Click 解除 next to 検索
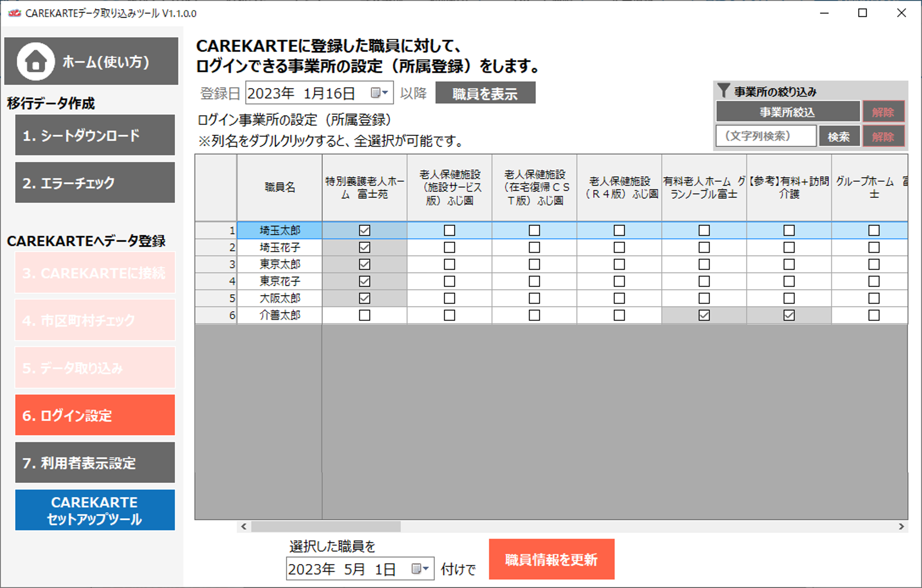The width and height of the screenshot is (922, 588). pyautogui.click(x=883, y=136)
